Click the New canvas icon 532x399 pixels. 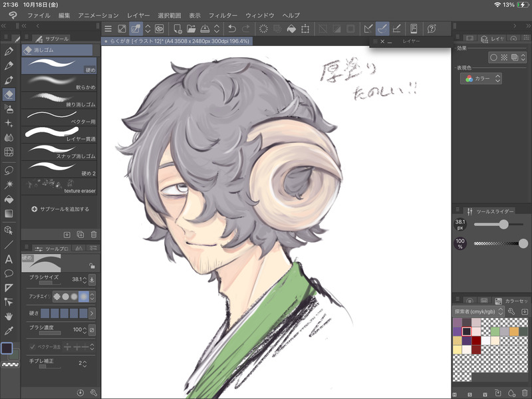[178, 29]
